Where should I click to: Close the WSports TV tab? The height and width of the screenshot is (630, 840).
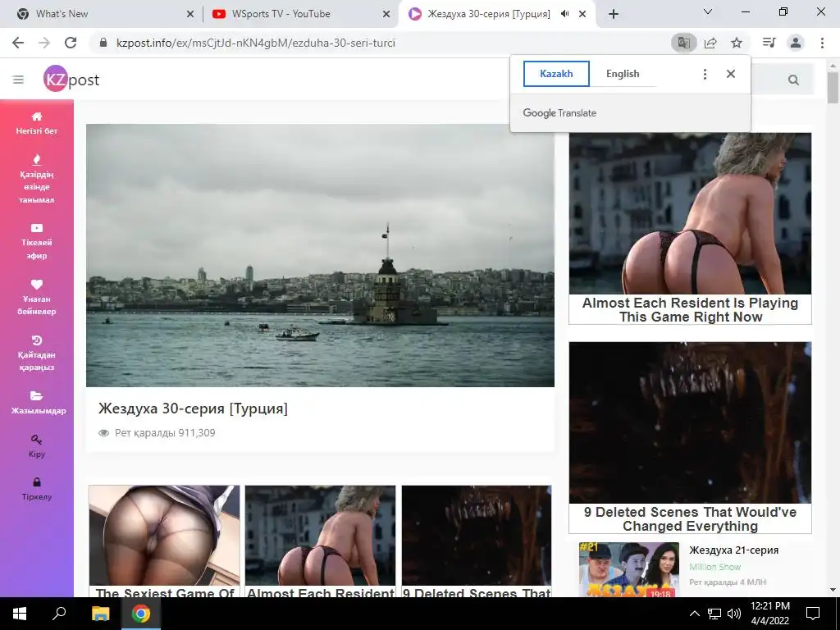pyautogui.click(x=386, y=14)
